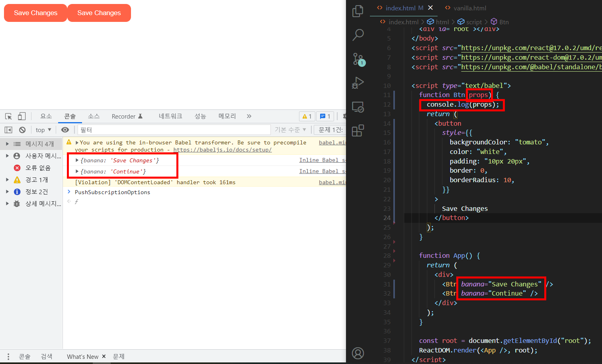Expand the Babel transformer warning message

pyautogui.click(x=77, y=142)
